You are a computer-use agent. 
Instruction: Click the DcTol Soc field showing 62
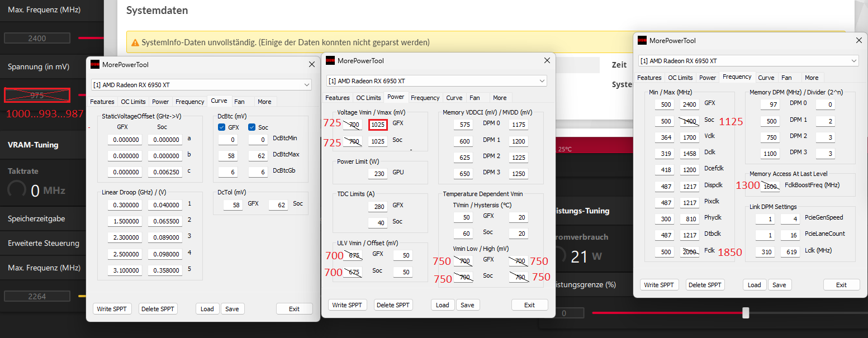pyautogui.click(x=278, y=205)
